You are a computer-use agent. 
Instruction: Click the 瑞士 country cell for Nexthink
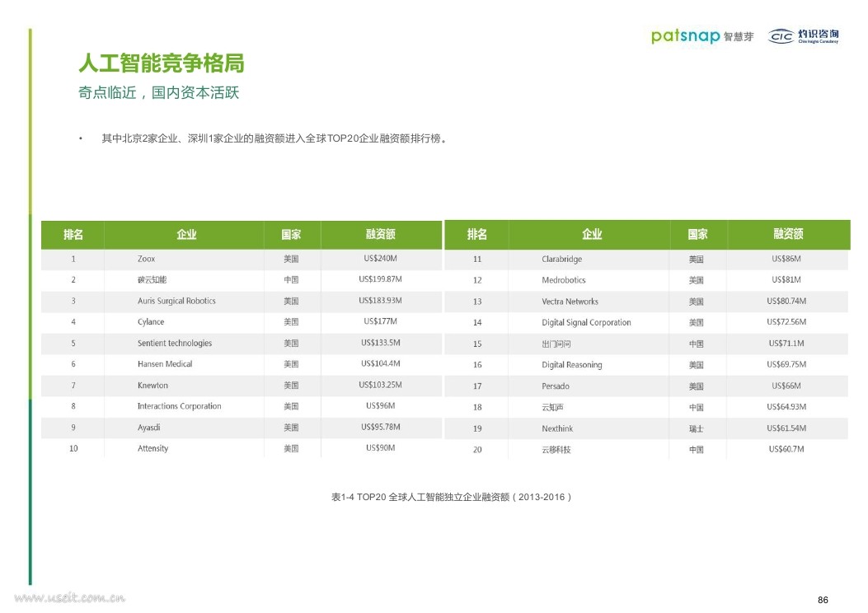696,428
